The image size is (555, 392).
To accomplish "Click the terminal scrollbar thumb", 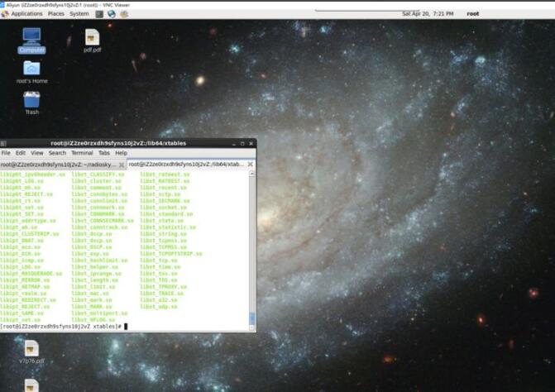I will 252,318.
